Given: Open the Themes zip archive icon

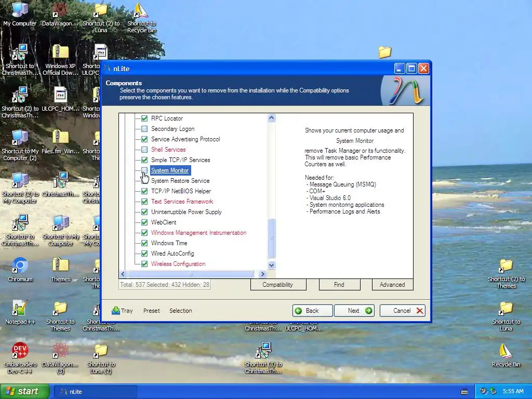Looking at the screenshot, I should click(x=61, y=270).
